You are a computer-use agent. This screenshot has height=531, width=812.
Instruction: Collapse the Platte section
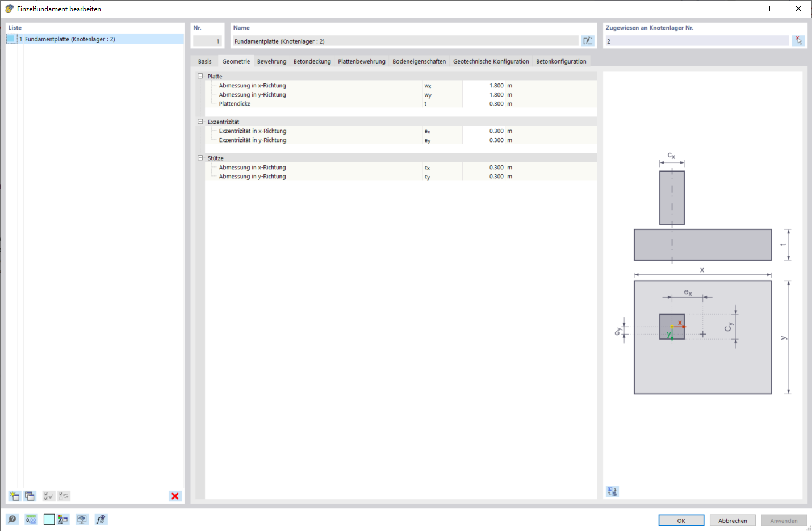click(x=200, y=76)
